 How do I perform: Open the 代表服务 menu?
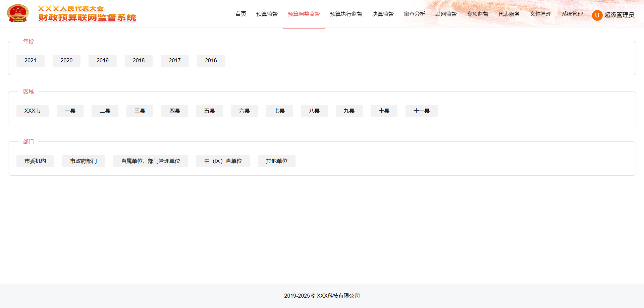tap(509, 14)
